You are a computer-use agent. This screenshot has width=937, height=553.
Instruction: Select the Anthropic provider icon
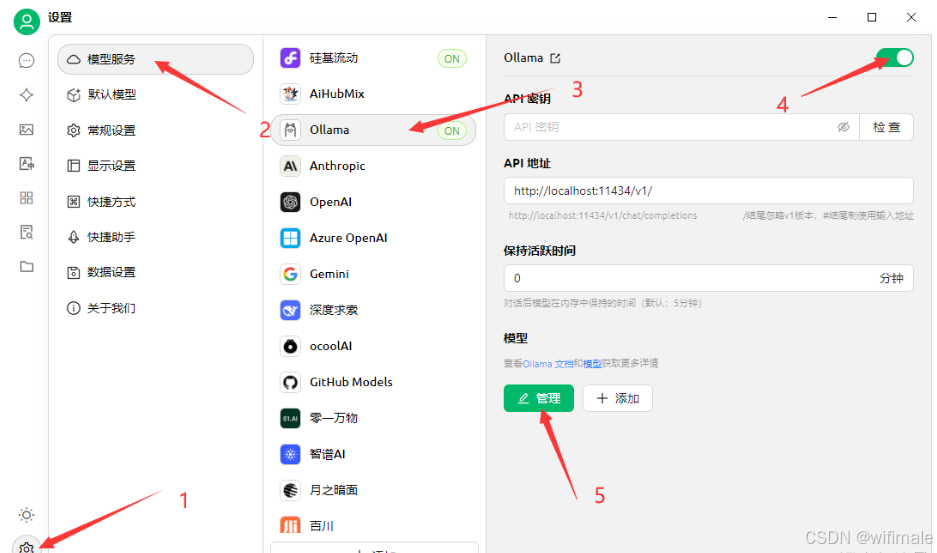[x=290, y=166]
